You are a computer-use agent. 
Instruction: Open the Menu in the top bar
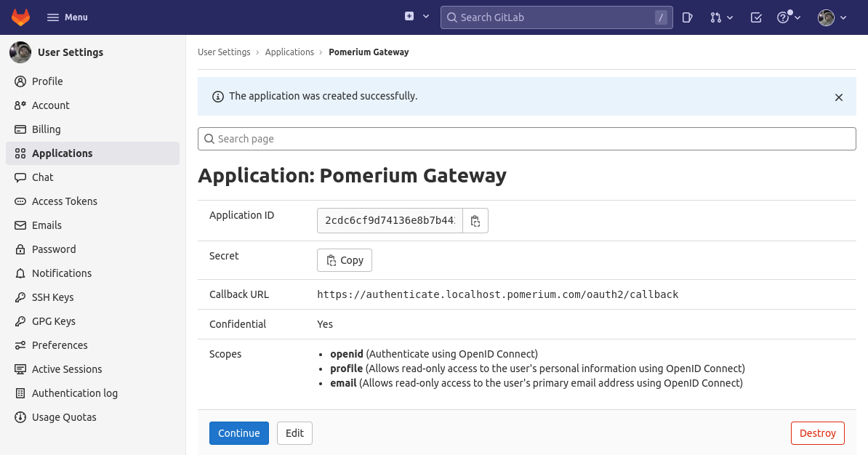[67, 17]
